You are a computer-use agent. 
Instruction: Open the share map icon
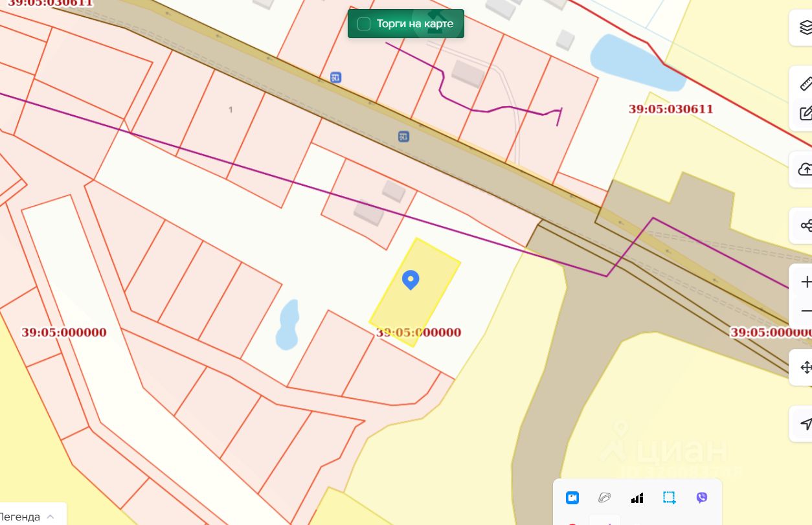point(806,226)
